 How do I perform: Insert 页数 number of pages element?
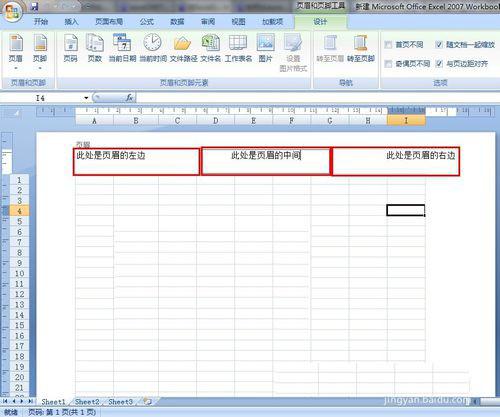coord(95,48)
